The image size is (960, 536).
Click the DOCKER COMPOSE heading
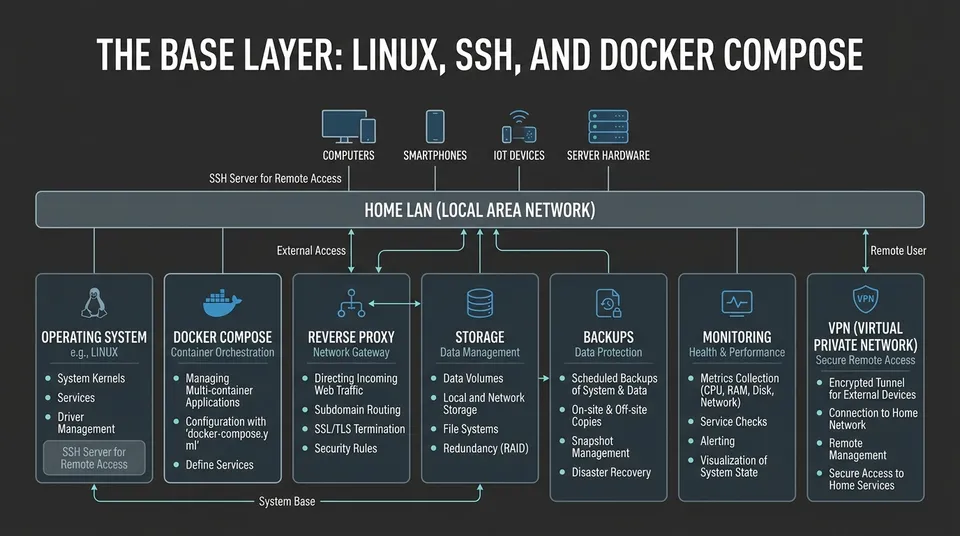(222, 337)
